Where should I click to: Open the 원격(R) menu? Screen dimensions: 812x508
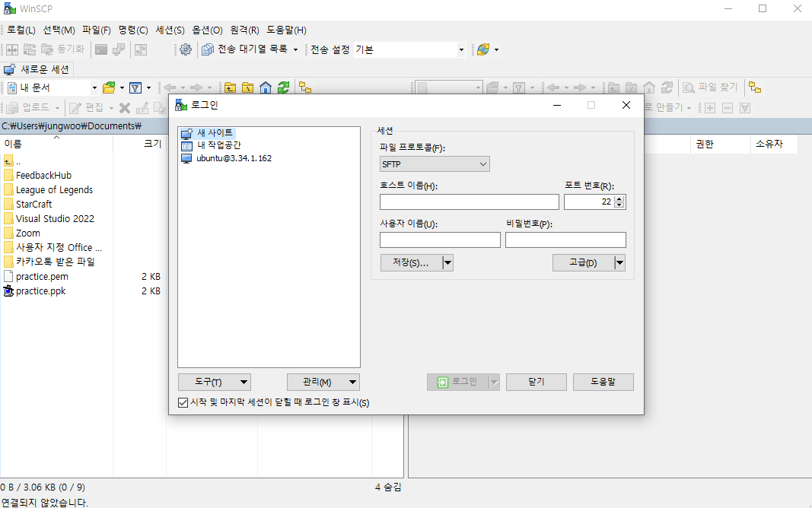(244, 30)
